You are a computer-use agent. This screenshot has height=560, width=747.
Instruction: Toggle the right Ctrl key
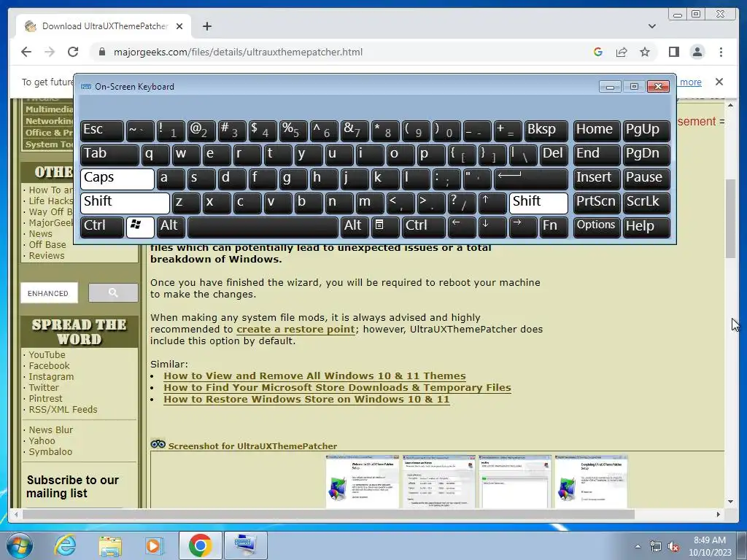tap(423, 227)
